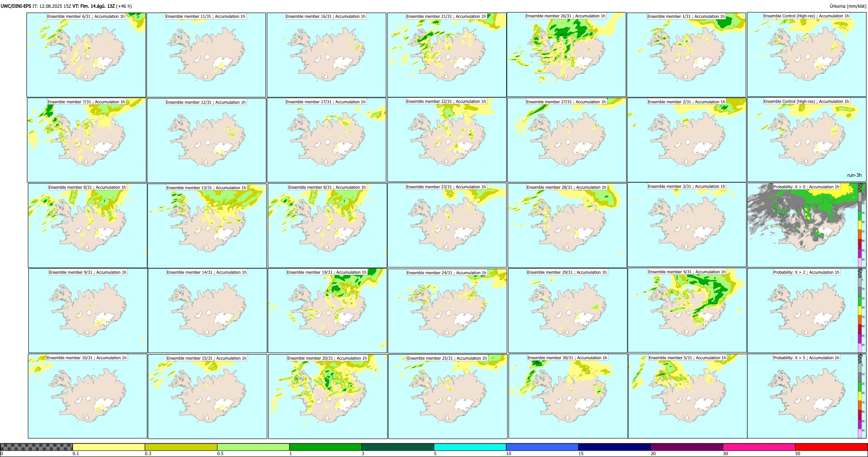The width and height of the screenshot is (868, 457).
Task: View the Ensemble member 3/31 map panel
Action: [x=687, y=224]
